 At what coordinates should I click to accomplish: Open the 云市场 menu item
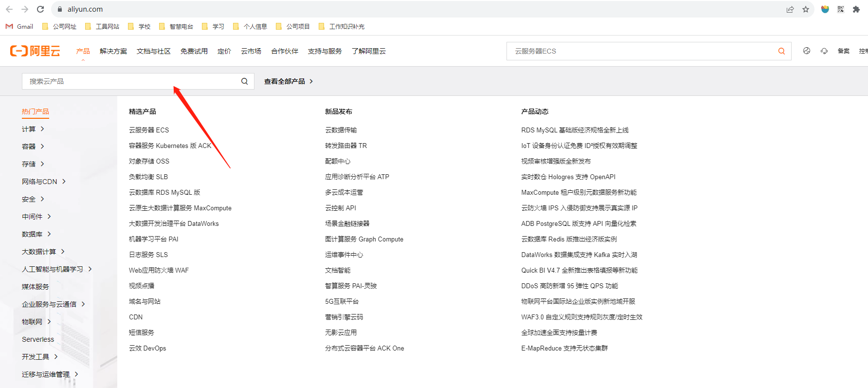pyautogui.click(x=251, y=51)
